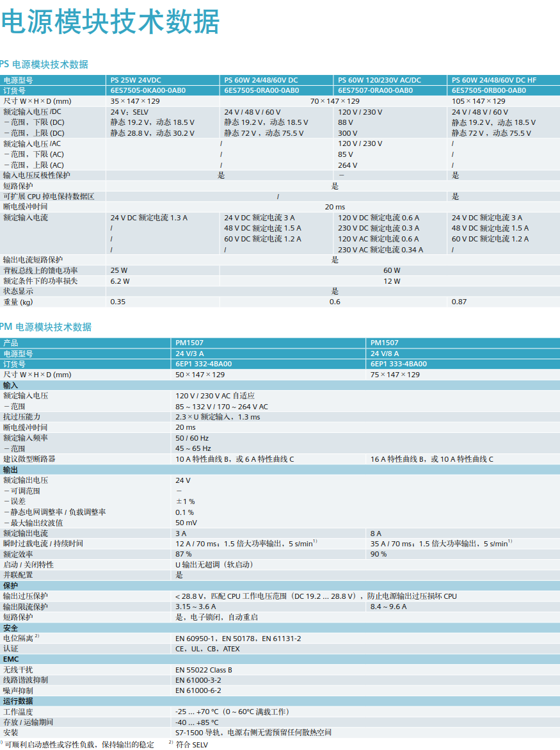
Task: Select the "PS 25W 24VDC" column header
Action: tap(136, 80)
